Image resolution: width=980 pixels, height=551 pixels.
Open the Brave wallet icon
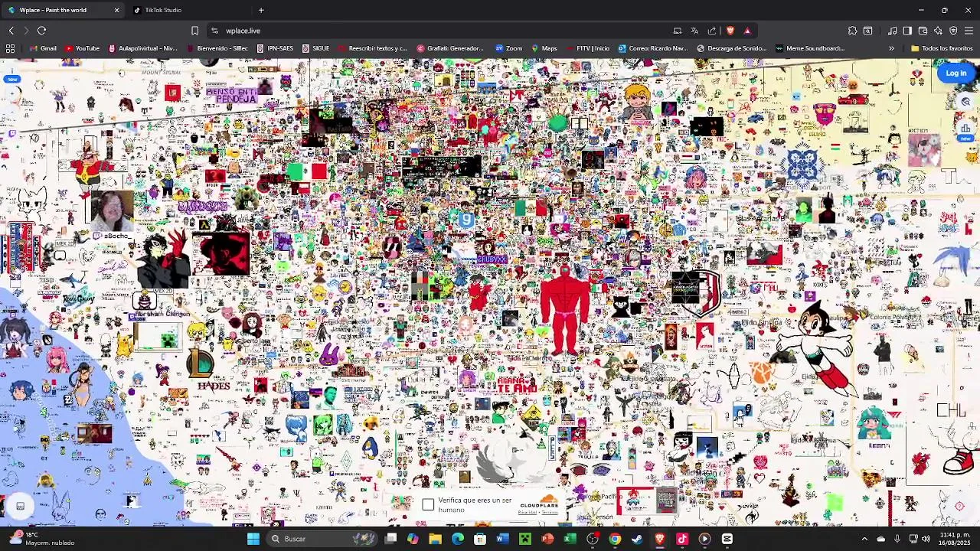(923, 31)
